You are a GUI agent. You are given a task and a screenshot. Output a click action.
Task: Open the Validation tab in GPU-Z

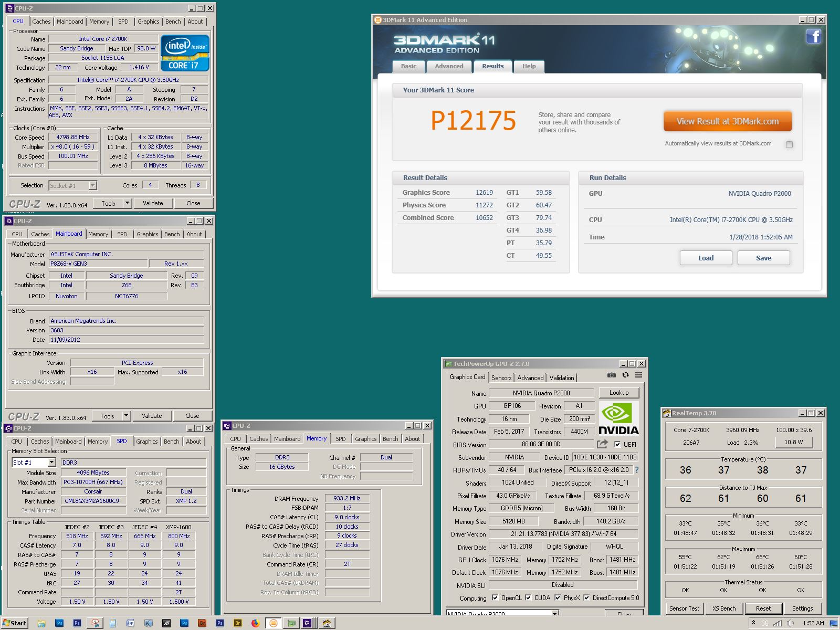tap(562, 378)
